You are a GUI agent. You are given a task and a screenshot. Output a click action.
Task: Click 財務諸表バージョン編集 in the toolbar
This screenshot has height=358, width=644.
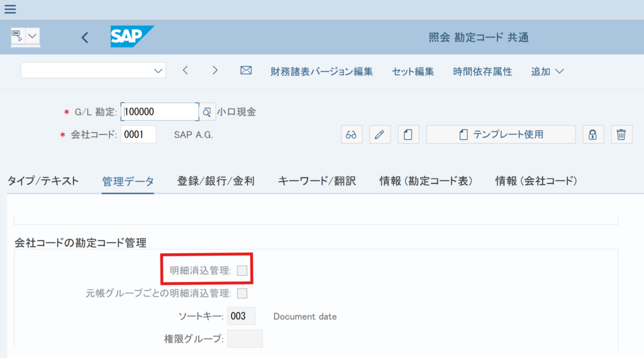tap(321, 71)
